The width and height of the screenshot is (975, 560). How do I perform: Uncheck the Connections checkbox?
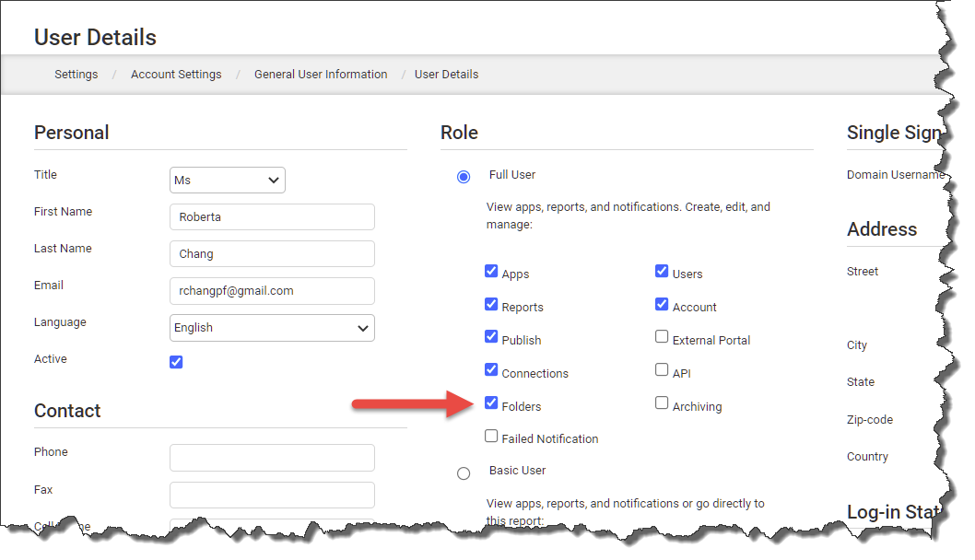click(x=491, y=370)
